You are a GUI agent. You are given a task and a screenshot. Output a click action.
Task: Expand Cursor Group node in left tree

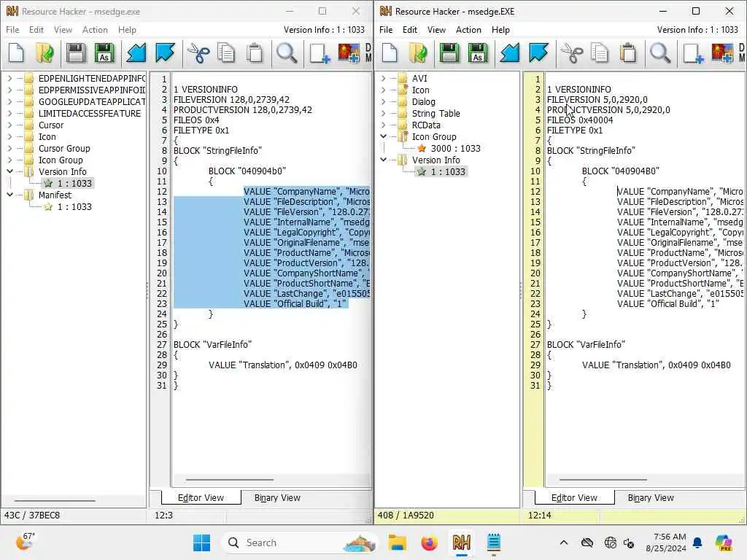coord(9,148)
